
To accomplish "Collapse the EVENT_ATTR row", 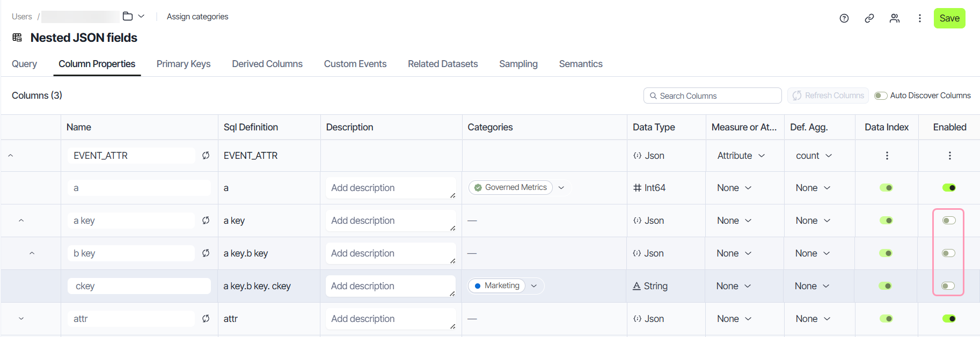I will pyautogui.click(x=10, y=156).
